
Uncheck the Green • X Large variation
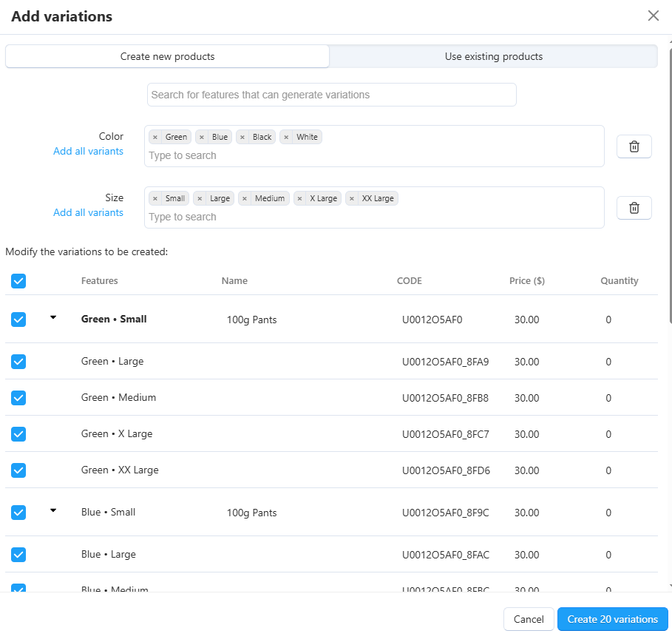pyautogui.click(x=18, y=434)
